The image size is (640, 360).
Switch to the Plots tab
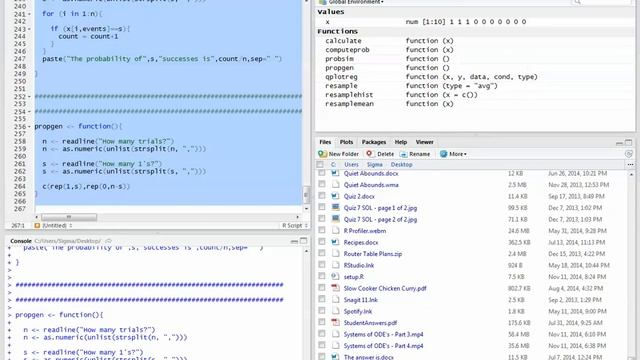pyautogui.click(x=346, y=142)
